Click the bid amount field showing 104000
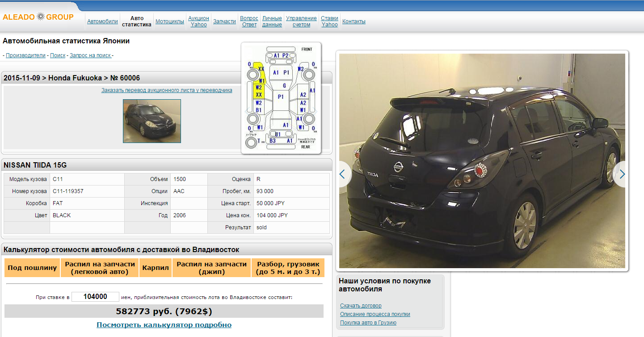This screenshot has height=337, width=644. point(95,297)
